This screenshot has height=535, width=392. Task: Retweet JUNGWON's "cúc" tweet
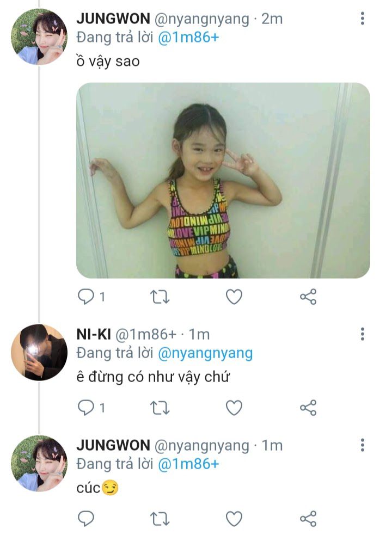(160, 519)
